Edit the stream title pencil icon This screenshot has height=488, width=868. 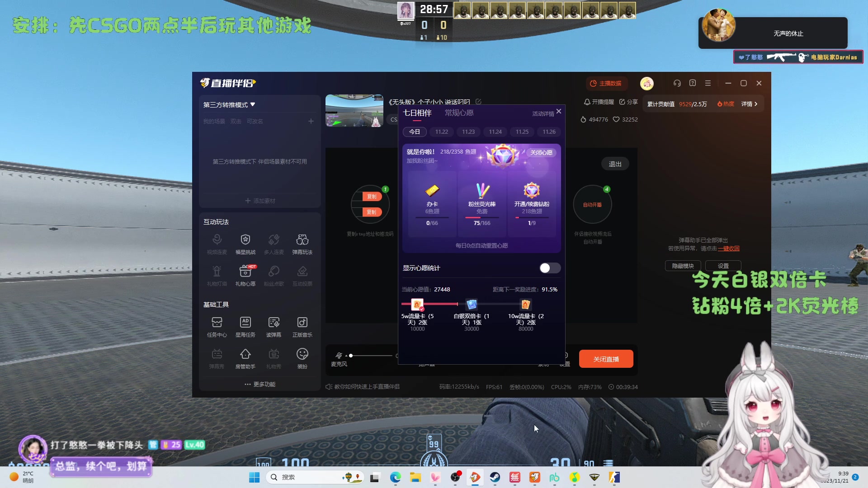tap(478, 102)
